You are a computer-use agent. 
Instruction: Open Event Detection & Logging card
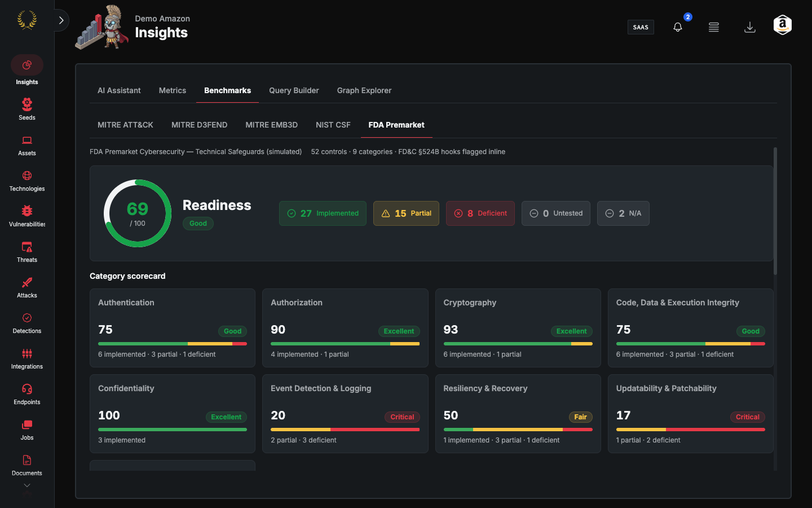345,414
